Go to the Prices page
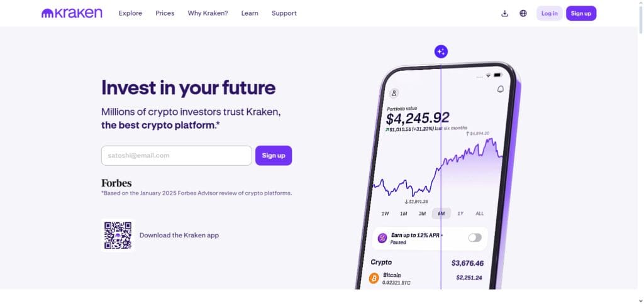This screenshot has height=304, width=644. (x=165, y=13)
